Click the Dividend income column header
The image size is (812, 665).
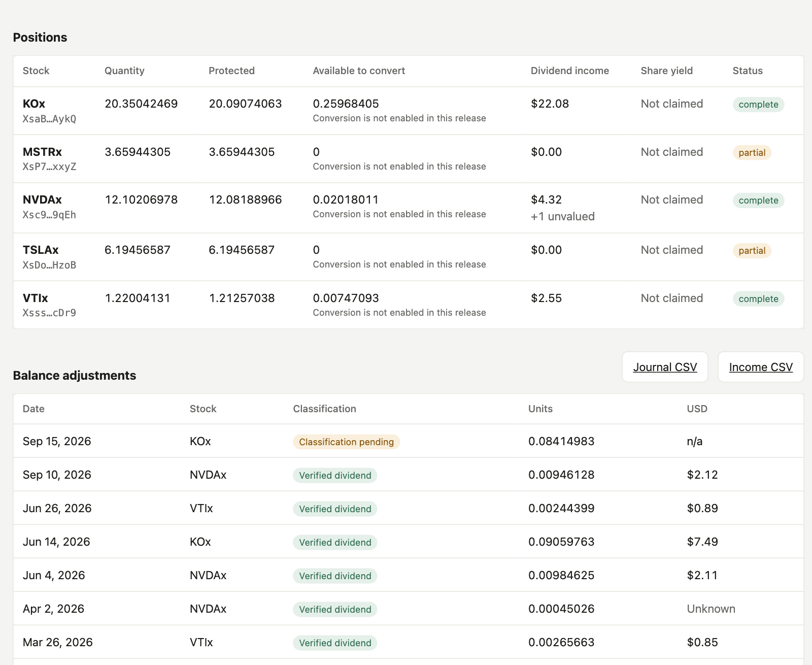pos(569,71)
